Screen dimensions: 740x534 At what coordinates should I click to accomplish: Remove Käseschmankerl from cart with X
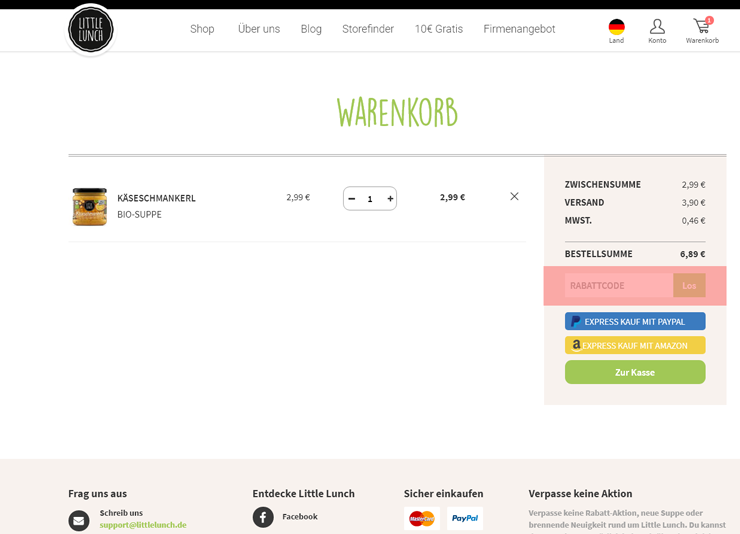point(514,196)
